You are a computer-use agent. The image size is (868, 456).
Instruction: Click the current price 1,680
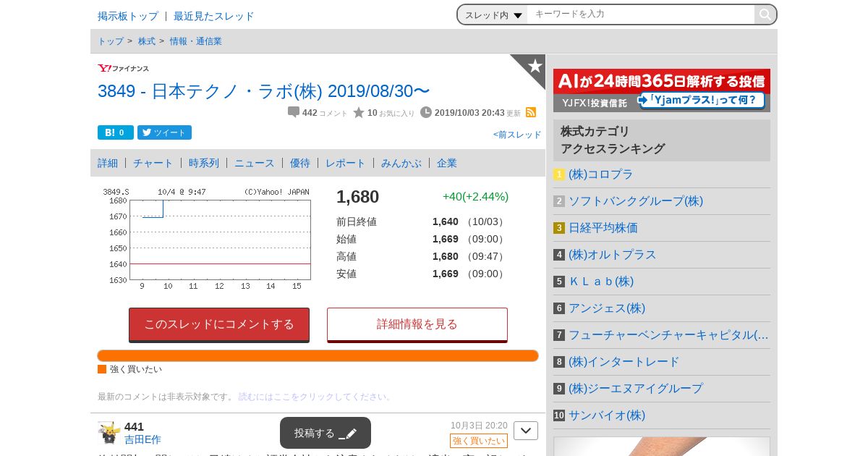357,197
